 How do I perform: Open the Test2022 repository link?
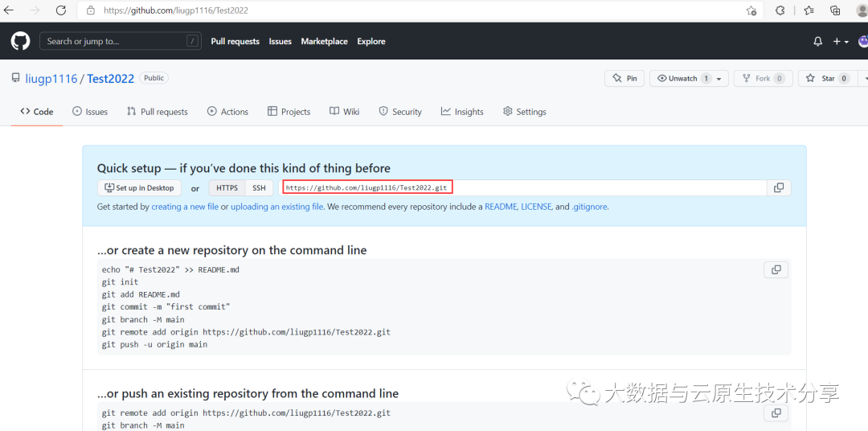pos(111,79)
